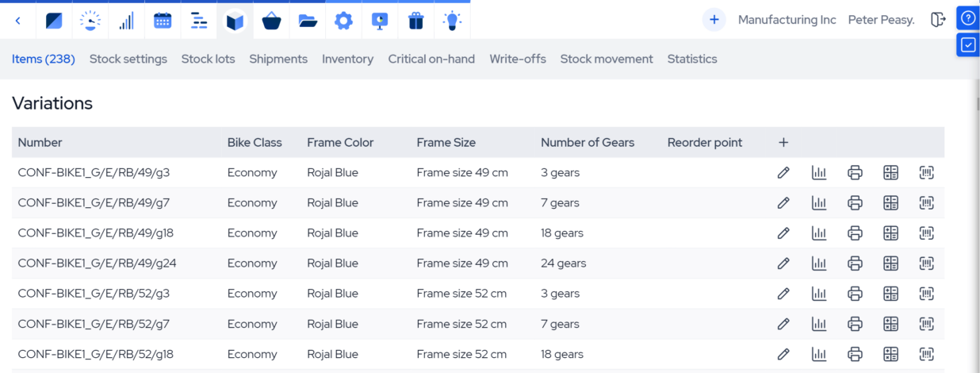
Task: Open chart report for CONF-BIKE1_G/E/RB/49/g18
Action: pyautogui.click(x=819, y=233)
